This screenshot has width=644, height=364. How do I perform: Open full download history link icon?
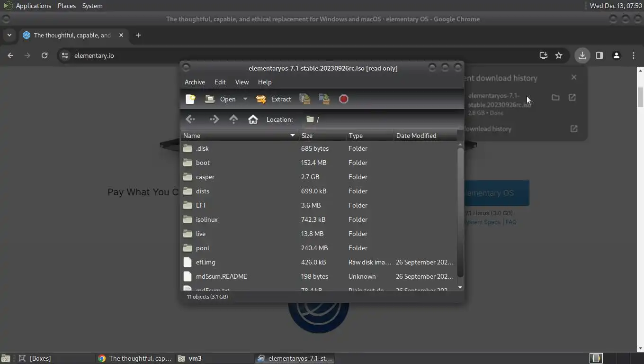(574, 128)
